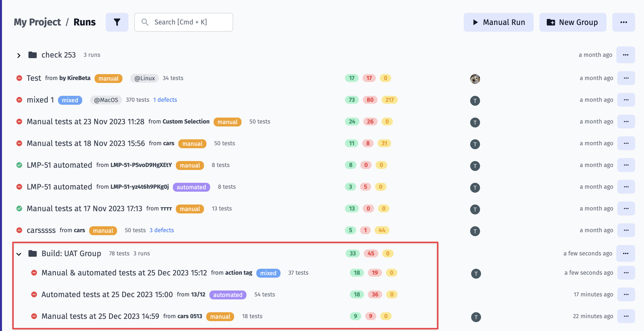The image size is (644, 331).
Task: Go to My Project breadcrumb
Action: point(37,22)
